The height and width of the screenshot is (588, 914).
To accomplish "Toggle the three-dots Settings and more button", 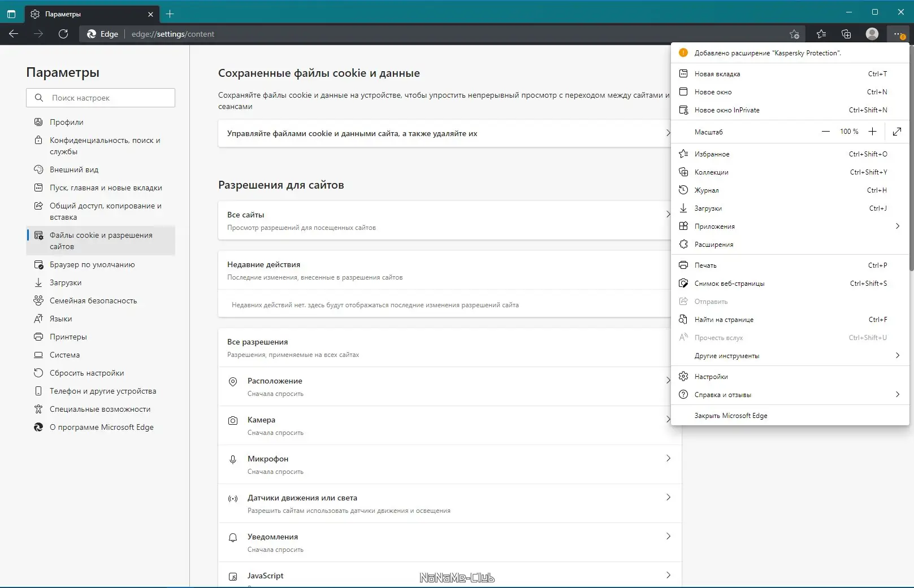I will tap(898, 34).
